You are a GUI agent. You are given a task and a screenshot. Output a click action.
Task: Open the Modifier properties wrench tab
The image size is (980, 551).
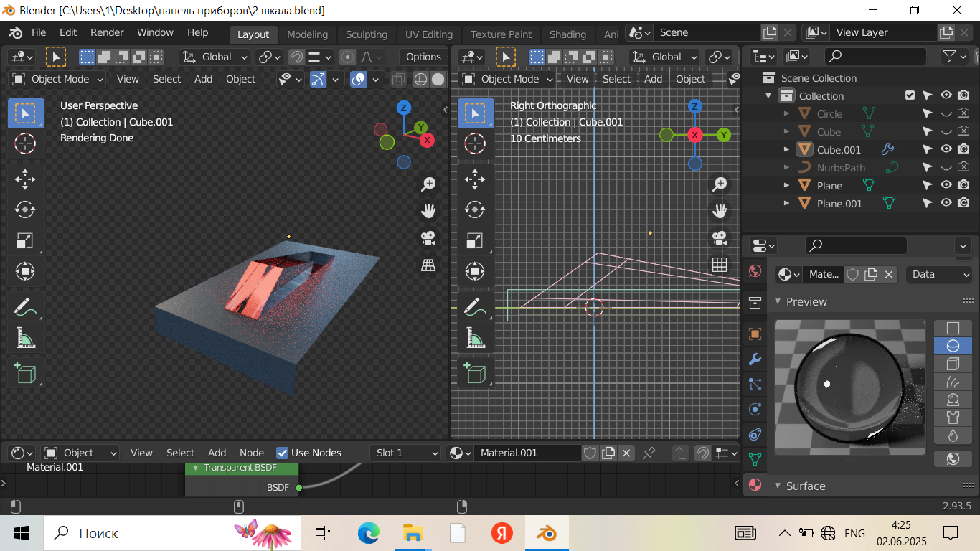click(755, 359)
